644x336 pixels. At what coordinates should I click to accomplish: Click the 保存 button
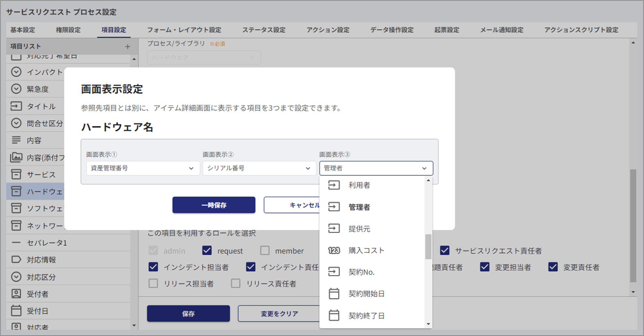pos(188,314)
